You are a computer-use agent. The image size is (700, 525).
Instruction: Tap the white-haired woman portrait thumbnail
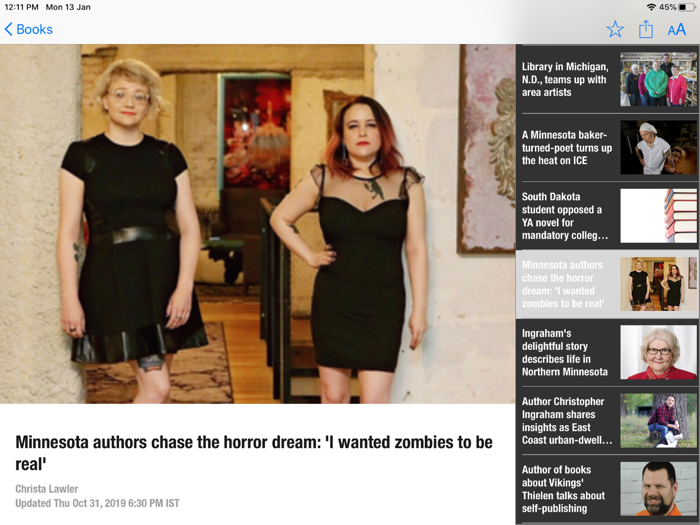658,352
